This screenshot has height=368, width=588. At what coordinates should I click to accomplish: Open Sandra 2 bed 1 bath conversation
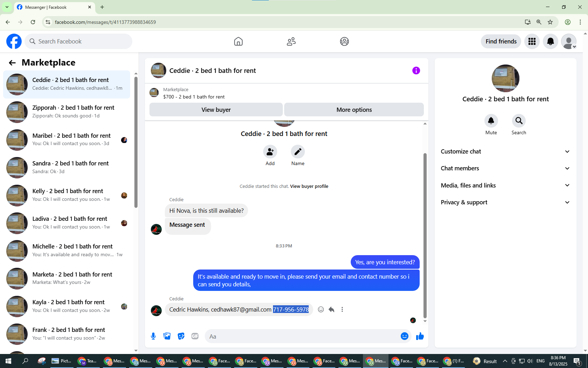[x=66, y=167]
